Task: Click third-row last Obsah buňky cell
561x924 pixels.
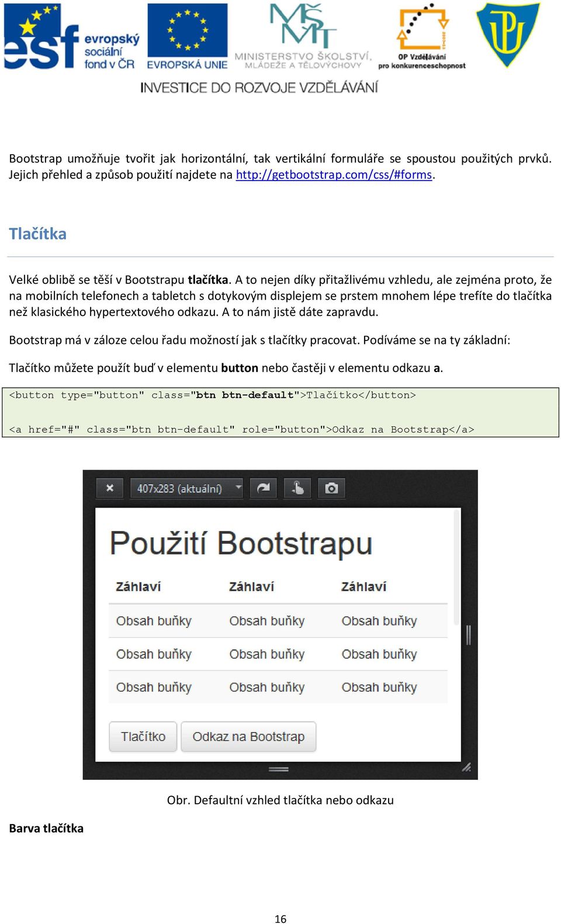Action: (x=379, y=687)
